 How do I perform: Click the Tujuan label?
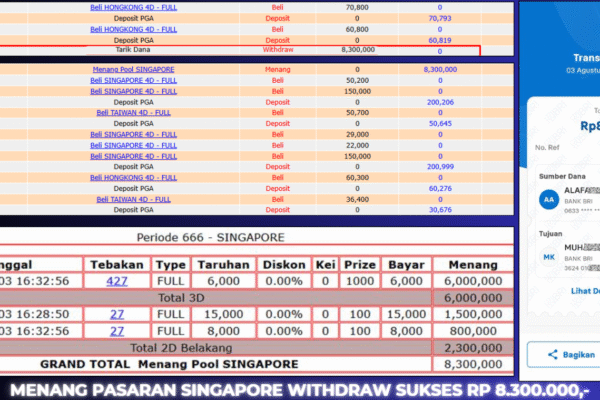(551, 234)
